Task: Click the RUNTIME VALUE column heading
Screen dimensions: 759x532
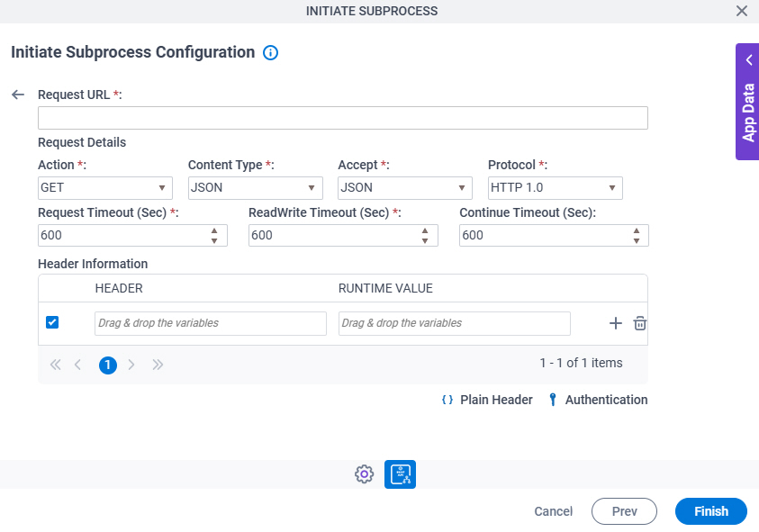Action: [385, 289]
